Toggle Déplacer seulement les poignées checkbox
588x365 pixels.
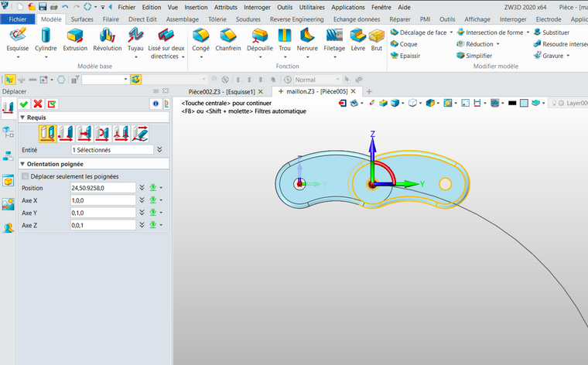click(25, 176)
